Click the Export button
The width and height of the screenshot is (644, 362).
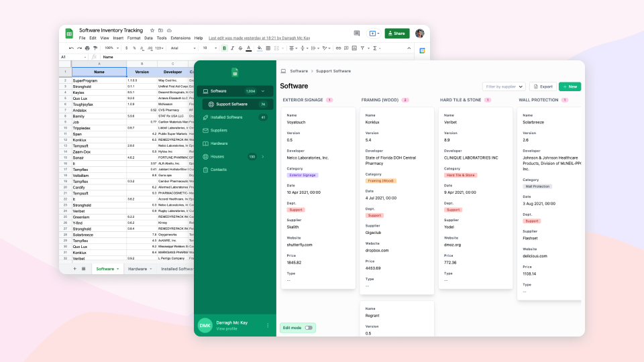point(543,86)
